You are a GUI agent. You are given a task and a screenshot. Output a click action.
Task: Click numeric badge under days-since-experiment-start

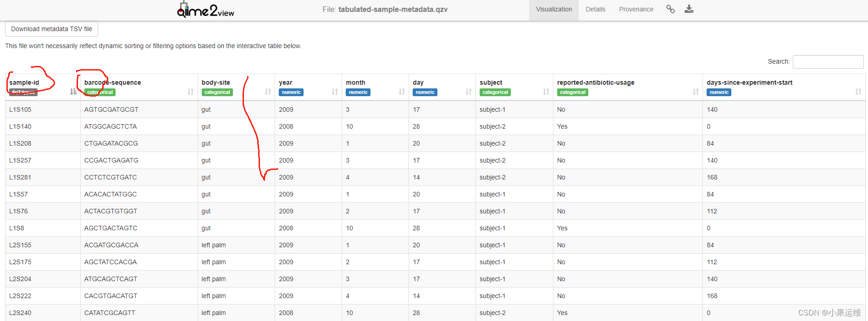pyautogui.click(x=719, y=92)
